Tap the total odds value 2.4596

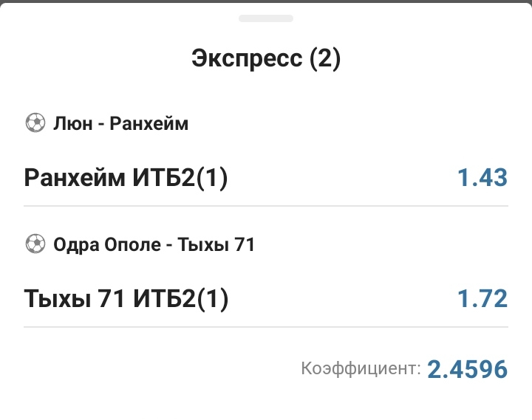pyautogui.click(x=467, y=368)
